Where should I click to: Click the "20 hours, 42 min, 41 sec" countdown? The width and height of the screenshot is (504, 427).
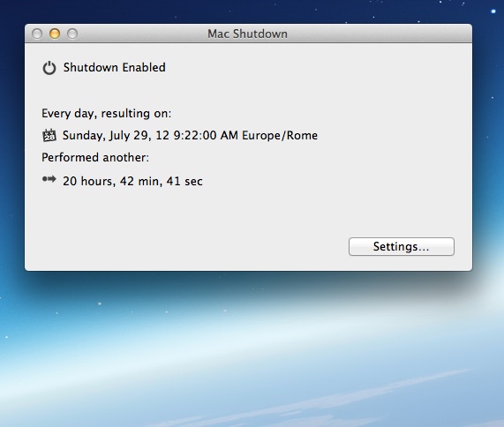coord(132,181)
